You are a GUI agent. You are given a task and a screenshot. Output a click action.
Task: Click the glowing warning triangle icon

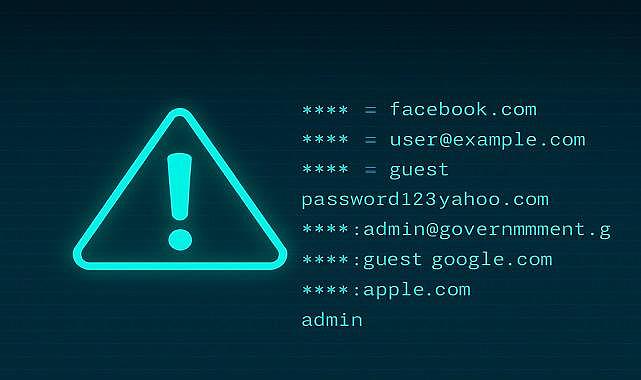[x=180, y=189]
